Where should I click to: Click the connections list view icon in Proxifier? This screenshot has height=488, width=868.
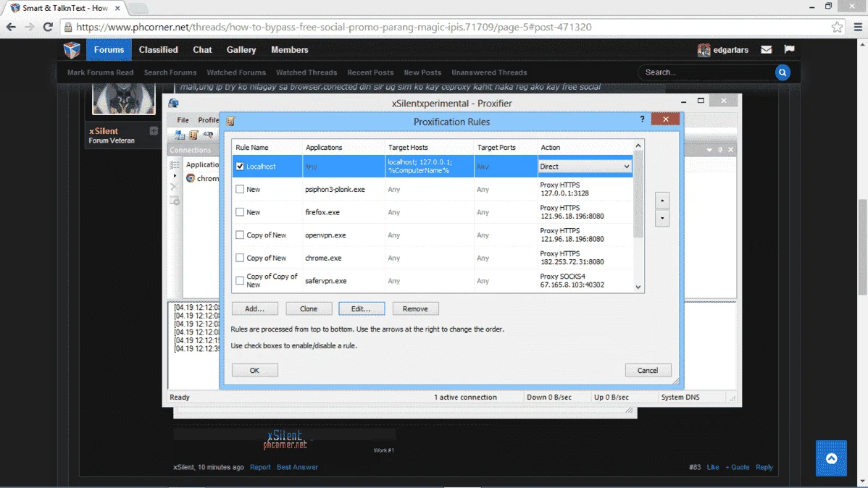[x=175, y=165]
